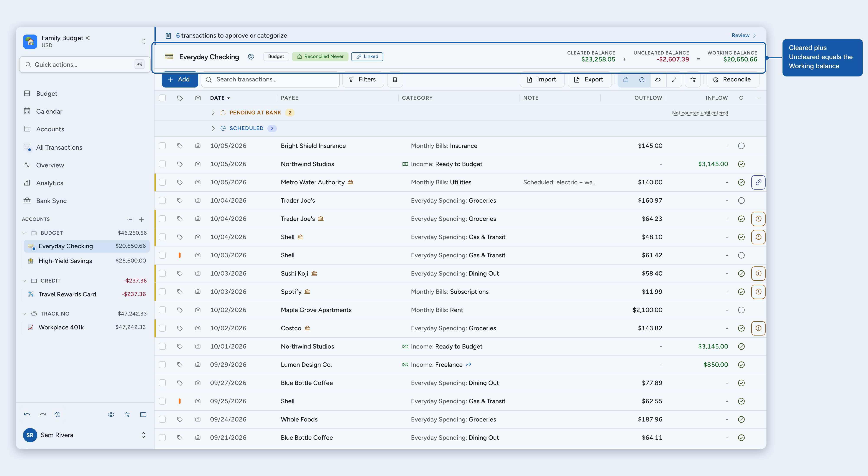Check the Bright Shield Insurance row checkbox
868x476 pixels.
[162, 146]
